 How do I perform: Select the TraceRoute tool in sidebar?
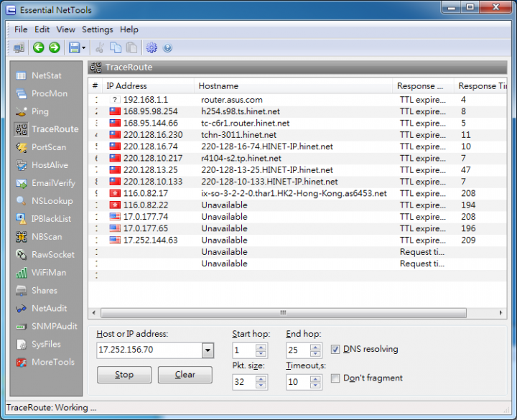[x=47, y=129]
